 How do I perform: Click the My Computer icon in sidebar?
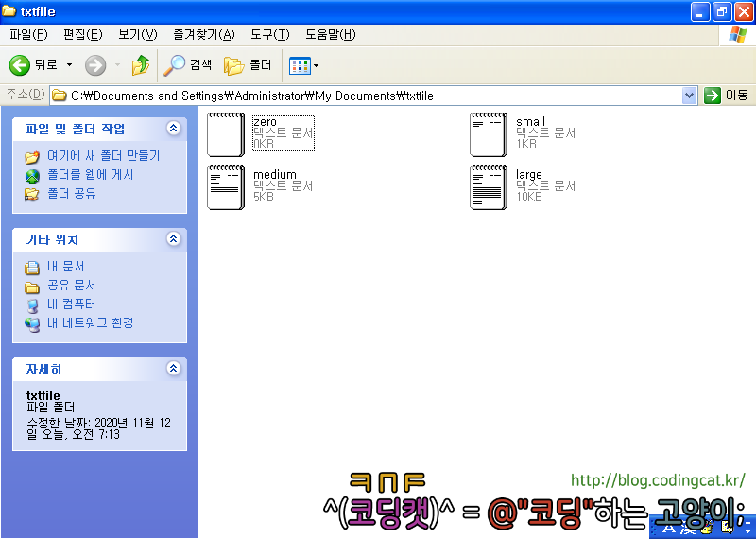click(x=32, y=306)
